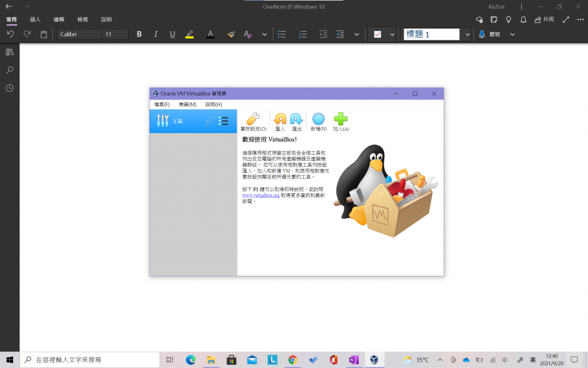Click the green 加入(A) plus icon
Screen dimensions: 588x368
coord(341,122)
